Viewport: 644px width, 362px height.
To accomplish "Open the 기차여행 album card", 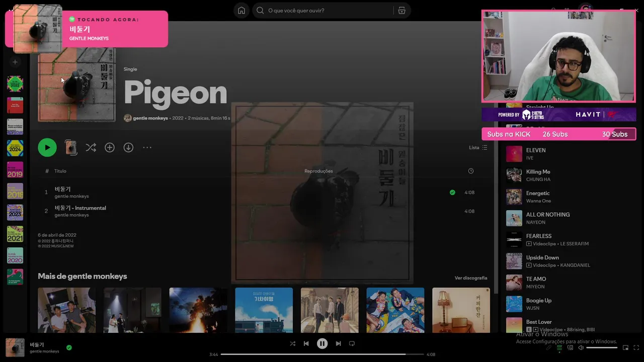I will click(264, 310).
